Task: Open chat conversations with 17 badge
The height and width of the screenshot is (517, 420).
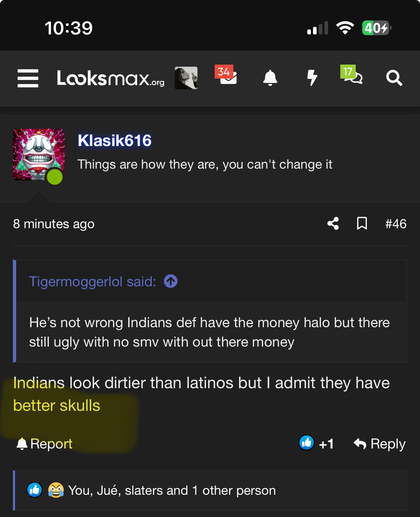Action: (351, 75)
